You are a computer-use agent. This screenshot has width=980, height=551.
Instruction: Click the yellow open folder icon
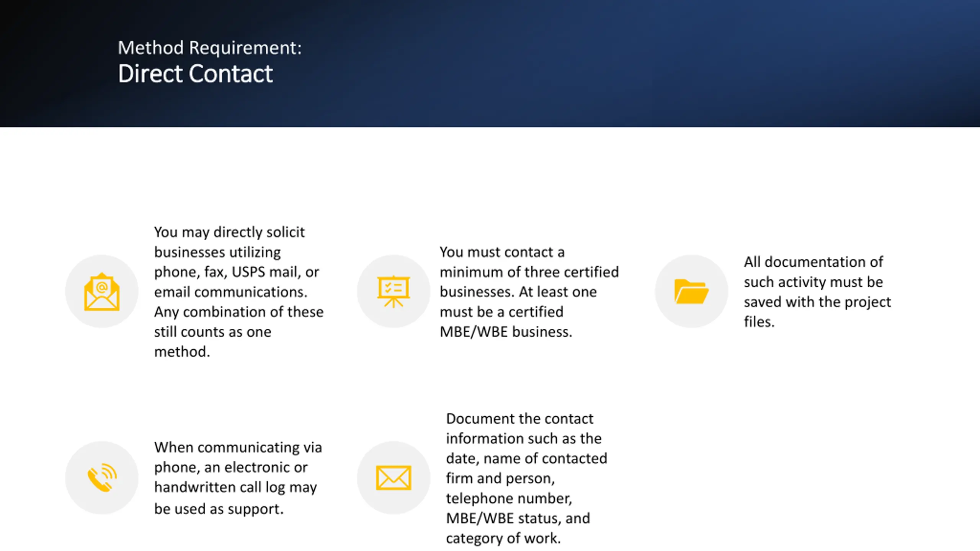point(691,292)
